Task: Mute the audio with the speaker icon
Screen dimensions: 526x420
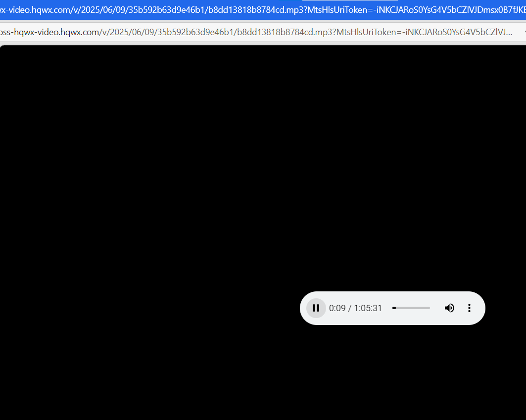Action: (449, 308)
